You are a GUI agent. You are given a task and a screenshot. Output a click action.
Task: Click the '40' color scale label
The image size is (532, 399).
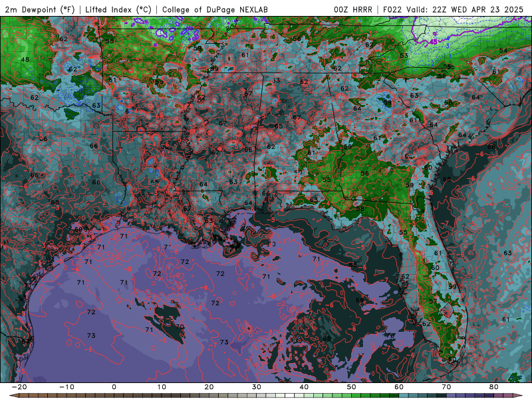click(304, 387)
